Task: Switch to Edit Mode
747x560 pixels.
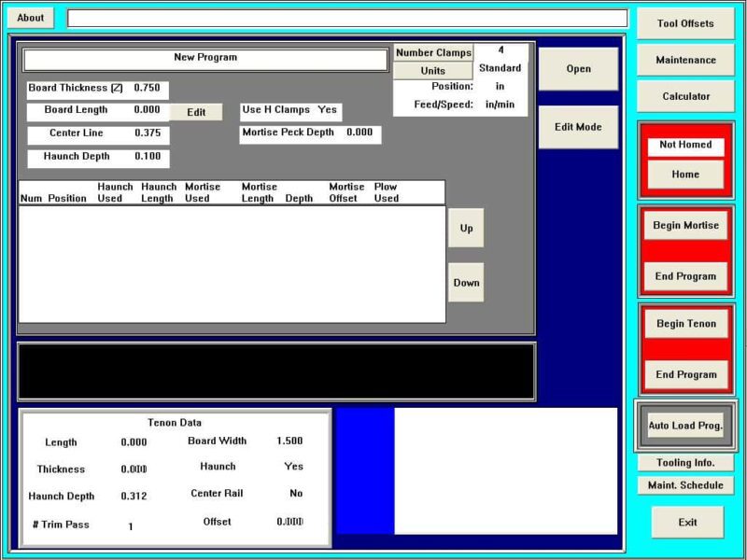Action: [x=578, y=126]
